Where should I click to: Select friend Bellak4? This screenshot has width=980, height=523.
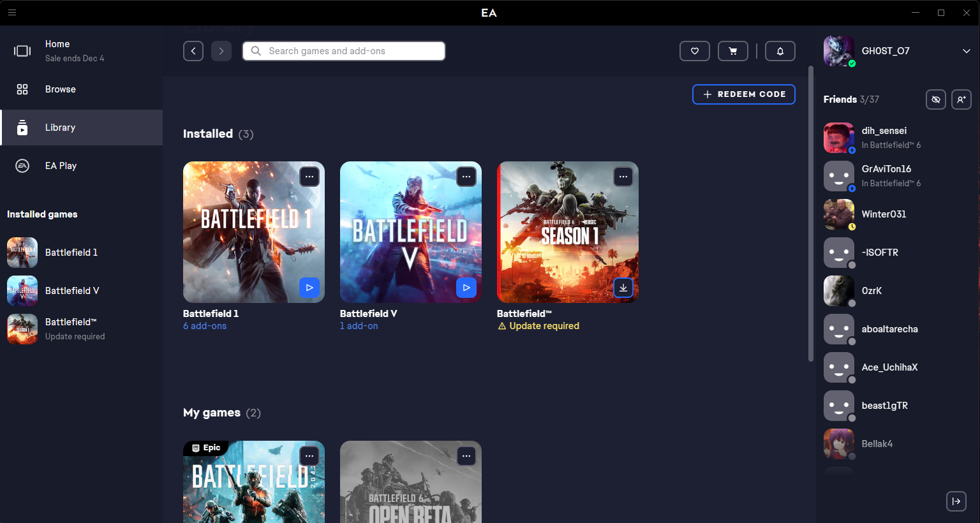click(898, 444)
